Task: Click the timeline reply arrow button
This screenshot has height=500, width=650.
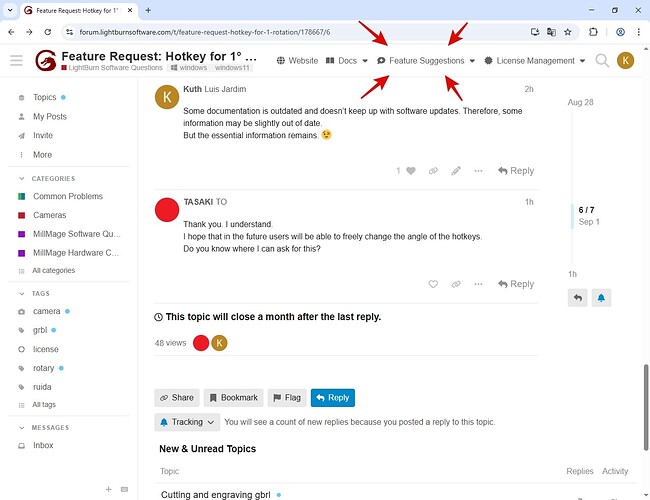Action: click(x=577, y=298)
